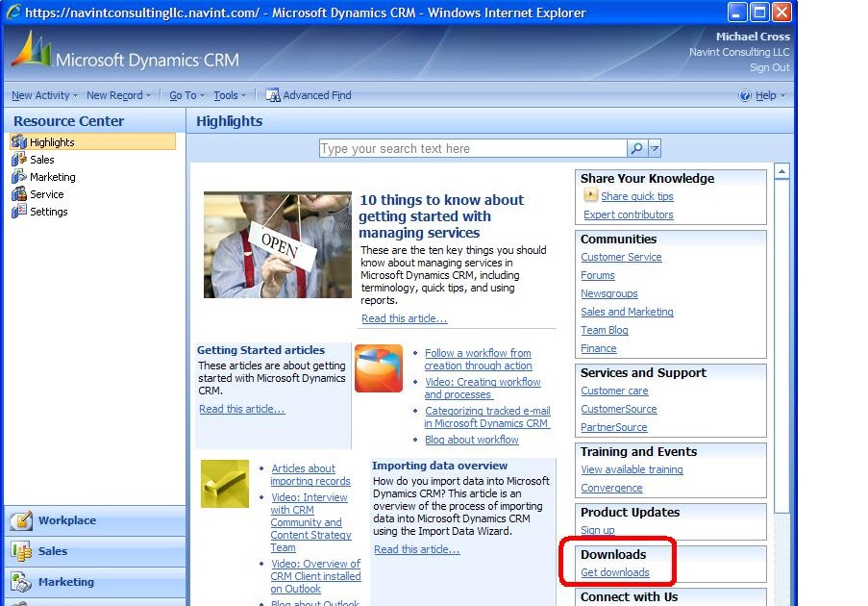
Task: Click the Marketing icon in Resource Center list
Action: (19, 177)
